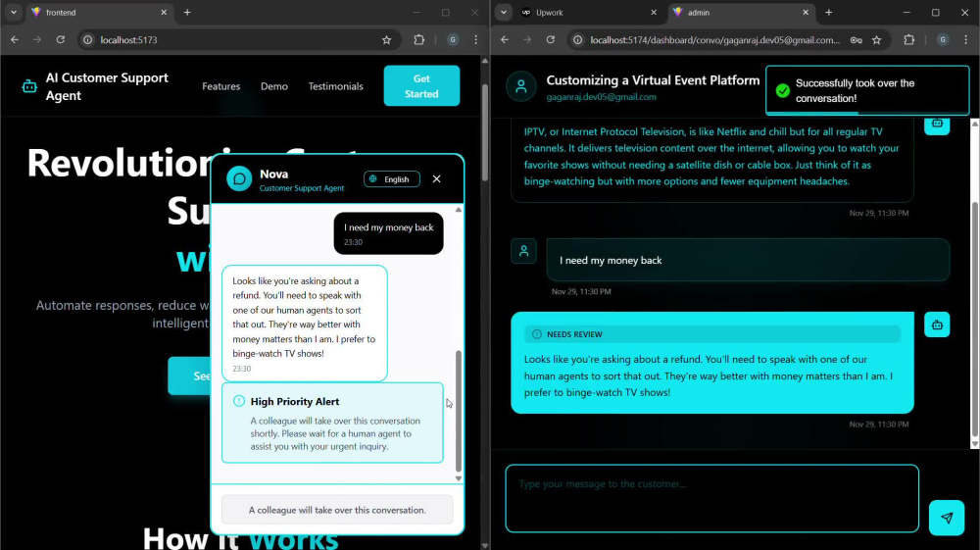Image resolution: width=980 pixels, height=550 pixels.
Task: Open the Features nav link
Action: [x=221, y=86]
